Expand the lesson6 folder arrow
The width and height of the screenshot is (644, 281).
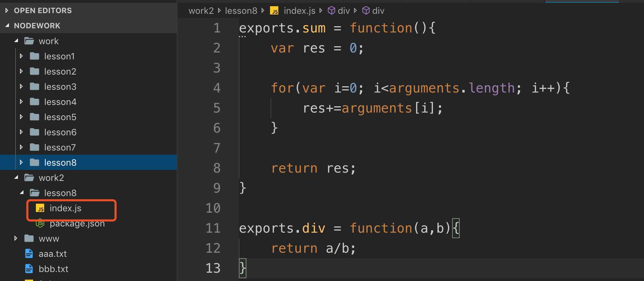point(21,132)
